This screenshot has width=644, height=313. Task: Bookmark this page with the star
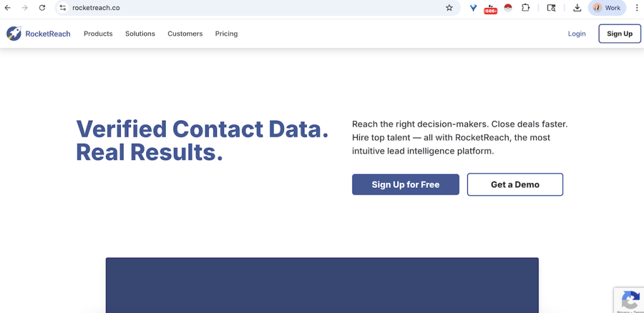click(449, 8)
